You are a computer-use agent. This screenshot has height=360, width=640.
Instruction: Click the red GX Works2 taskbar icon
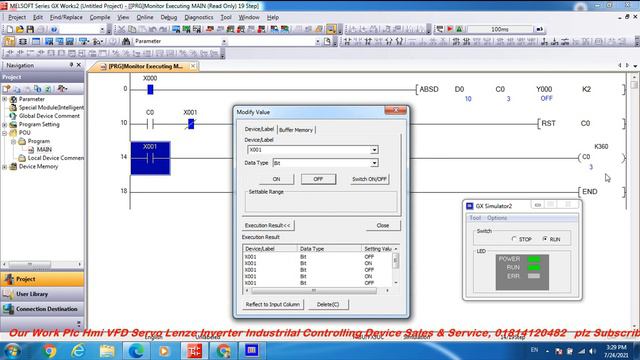coord(195,351)
